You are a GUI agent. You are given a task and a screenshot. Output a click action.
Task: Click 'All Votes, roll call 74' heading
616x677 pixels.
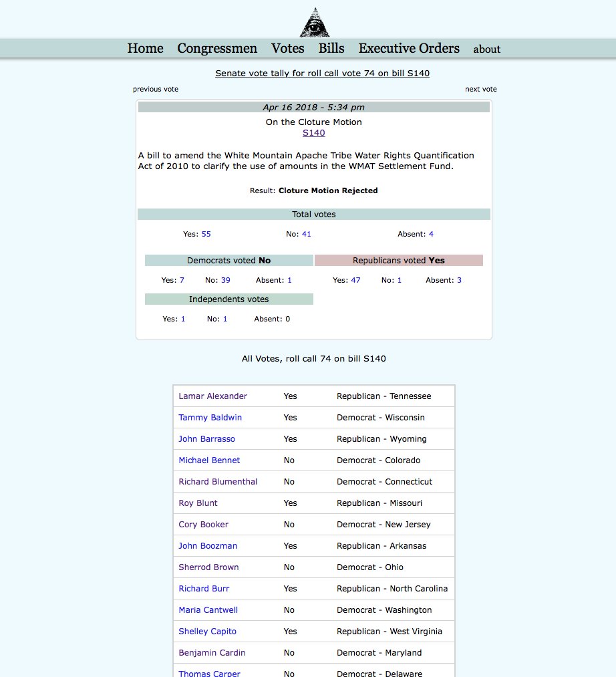(314, 359)
